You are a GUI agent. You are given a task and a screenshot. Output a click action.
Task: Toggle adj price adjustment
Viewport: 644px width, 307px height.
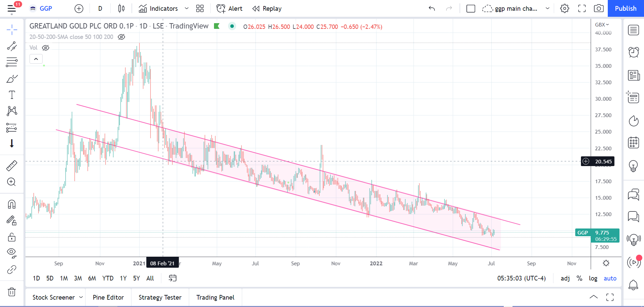(x=565, y=278)
